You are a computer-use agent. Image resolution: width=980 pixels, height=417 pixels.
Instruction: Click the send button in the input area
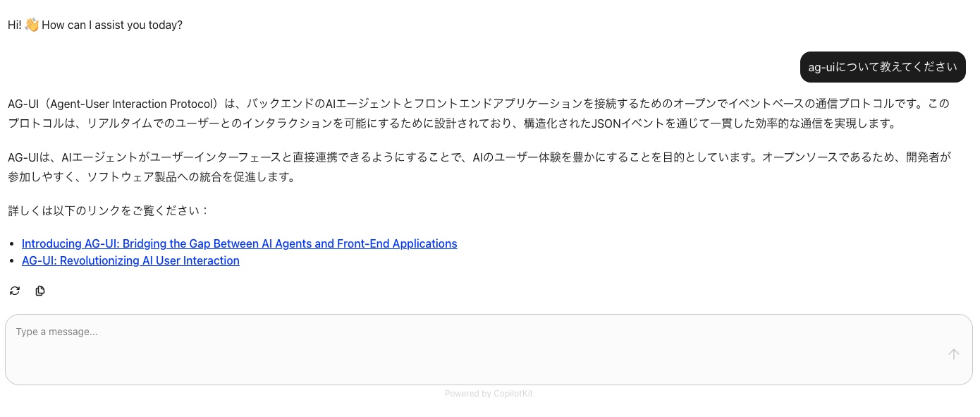pos(953,353)
